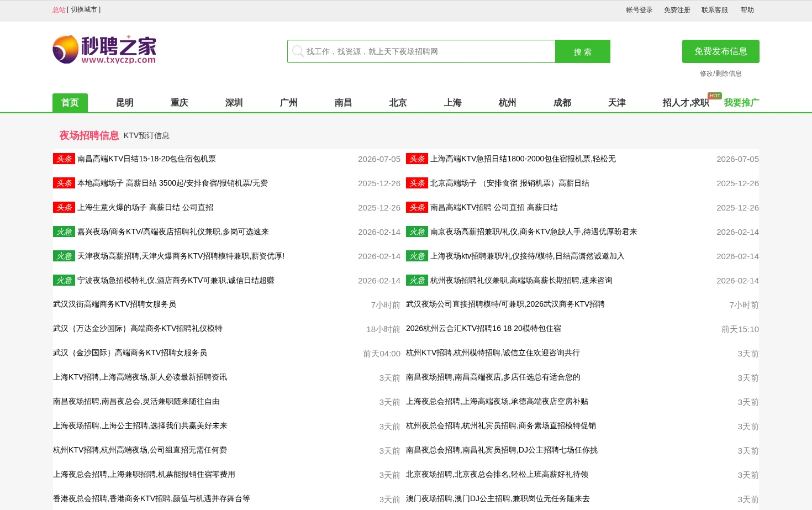Open the 嘉兴夜场/商务KTV listing

pos(173,232)
